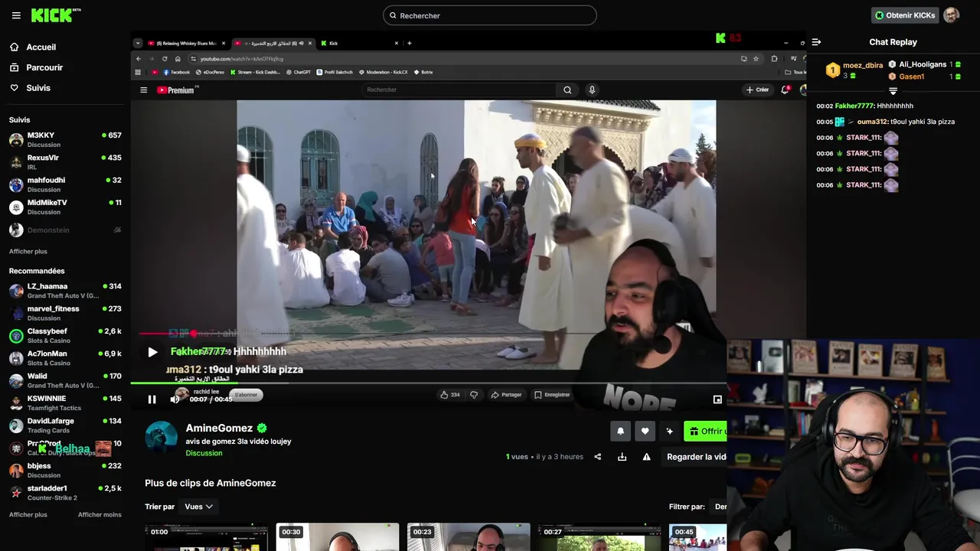The image size is (980, 551).
Task: Click YouTube microphone search icon in video
Action: [592, 90]
